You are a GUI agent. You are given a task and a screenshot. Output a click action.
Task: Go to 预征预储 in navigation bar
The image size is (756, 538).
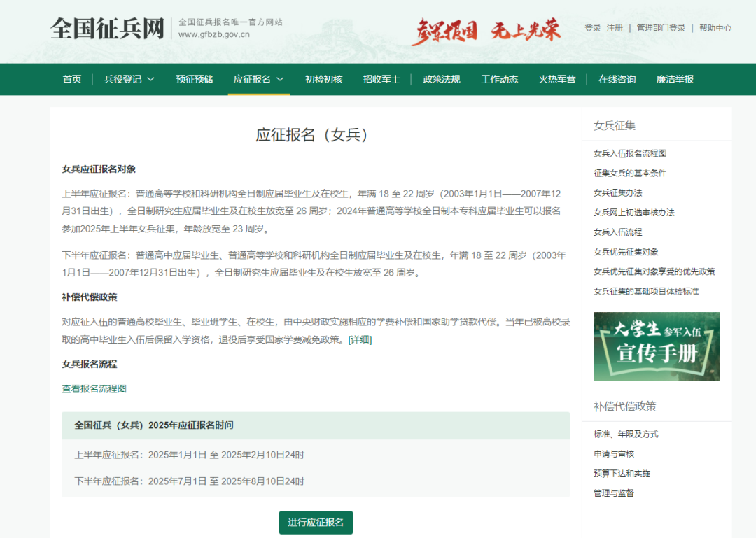click(x=195, y=79)
